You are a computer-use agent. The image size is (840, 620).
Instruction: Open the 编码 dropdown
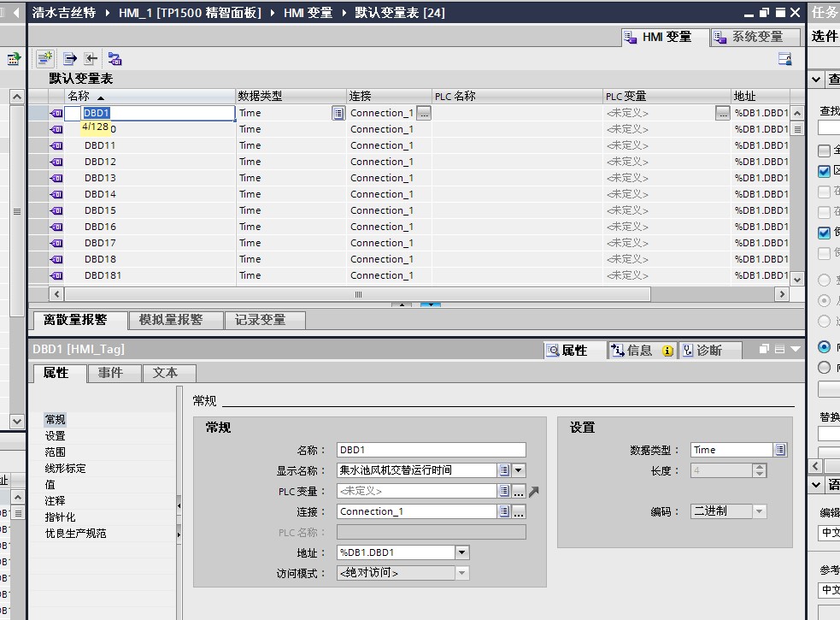click(x=759, y=511)
